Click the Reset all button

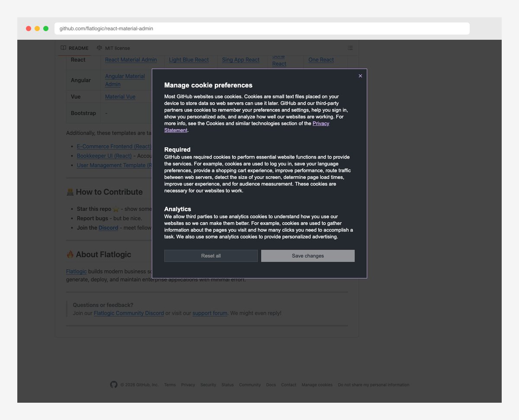coord(211,256)
